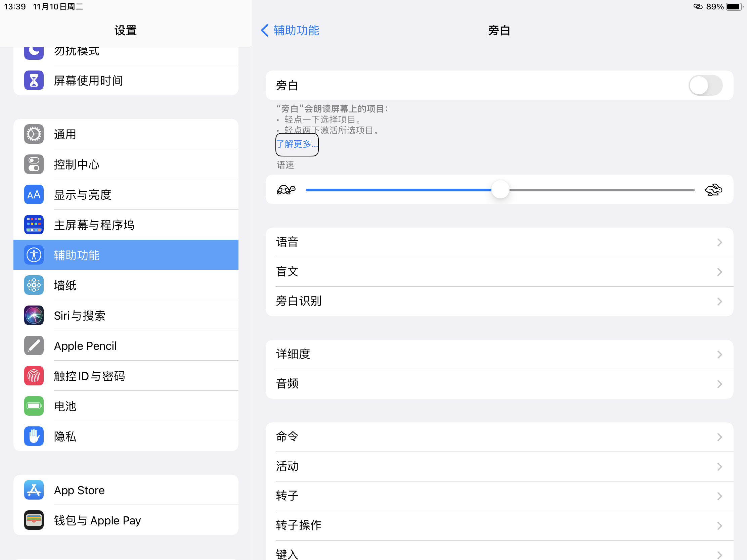Click the 触控ID fingerprint icon
The height and width of the screenshot is (560, 747).
(34, 376)
